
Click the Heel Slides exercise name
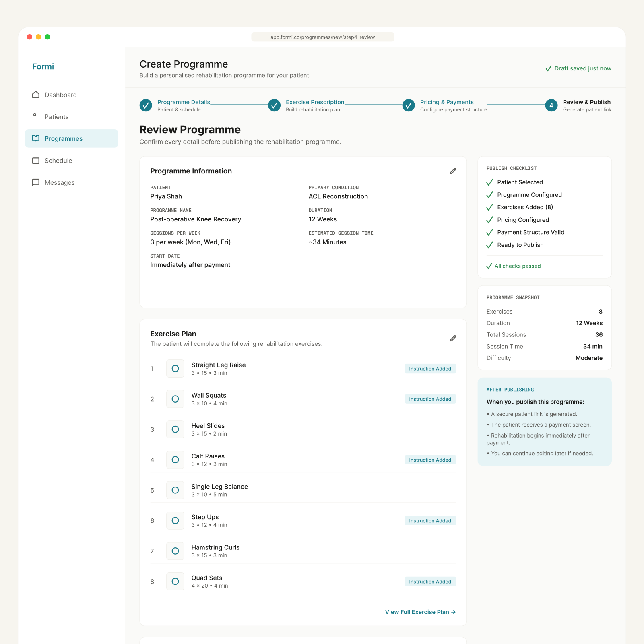208,426
